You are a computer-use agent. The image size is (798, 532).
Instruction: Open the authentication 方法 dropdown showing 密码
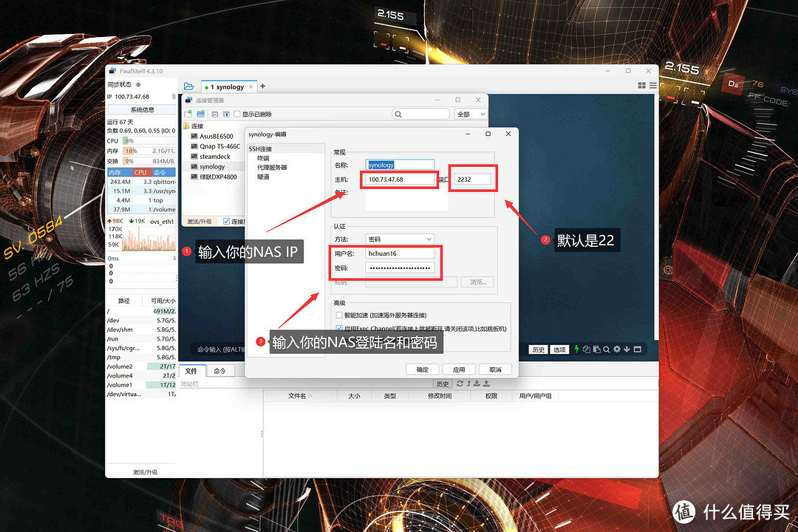(x=399, y=239)
